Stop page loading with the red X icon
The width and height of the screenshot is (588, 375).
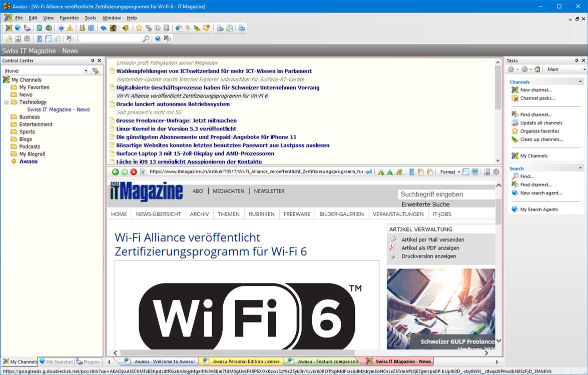134,172
